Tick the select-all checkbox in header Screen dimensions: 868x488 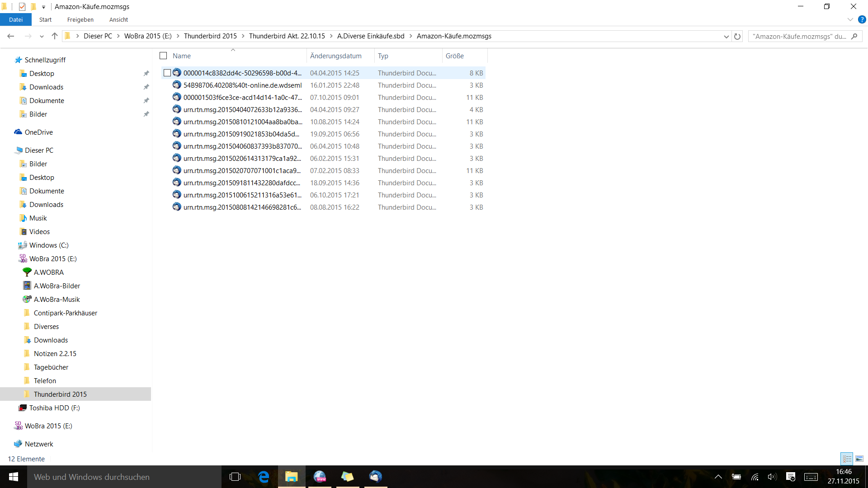pos(163,56)
